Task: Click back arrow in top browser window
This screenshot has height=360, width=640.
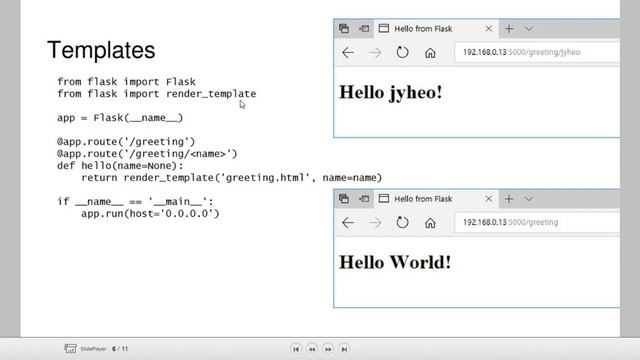Action: (x=348, y=53)
